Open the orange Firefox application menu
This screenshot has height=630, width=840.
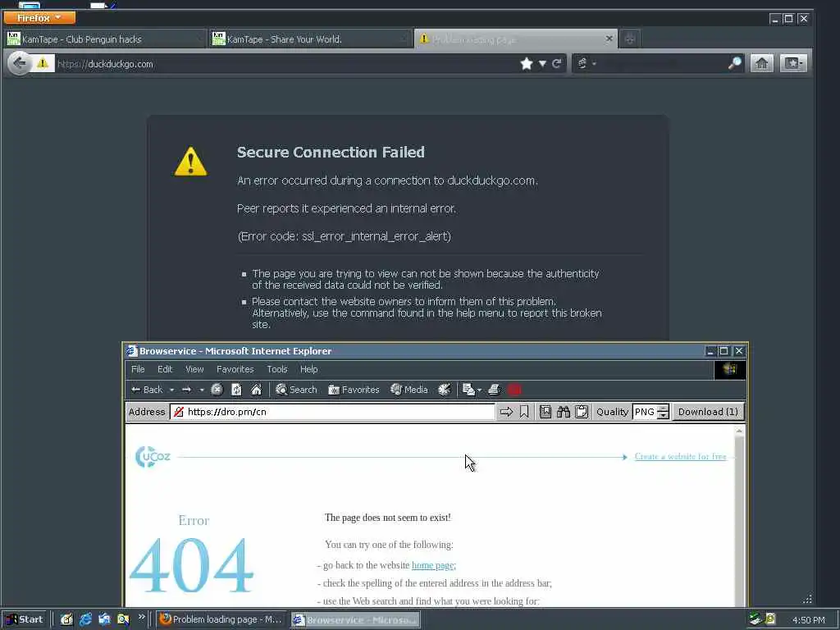pos(39,18)
